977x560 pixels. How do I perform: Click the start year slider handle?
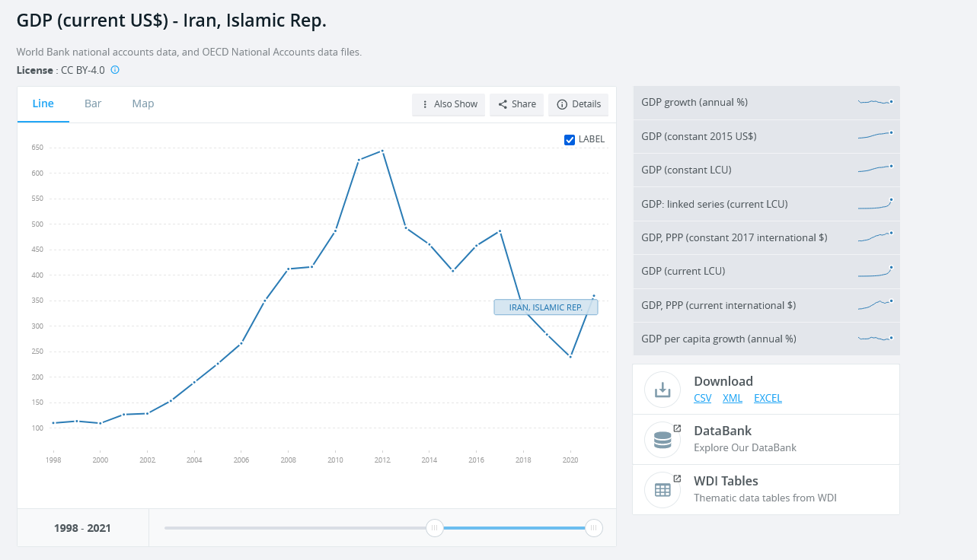point(435,528)
